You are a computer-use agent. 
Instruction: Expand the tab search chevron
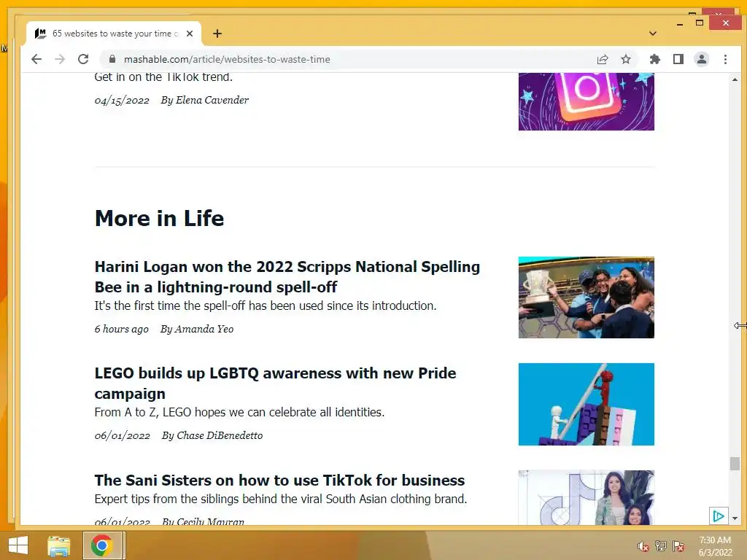[653, 34]
